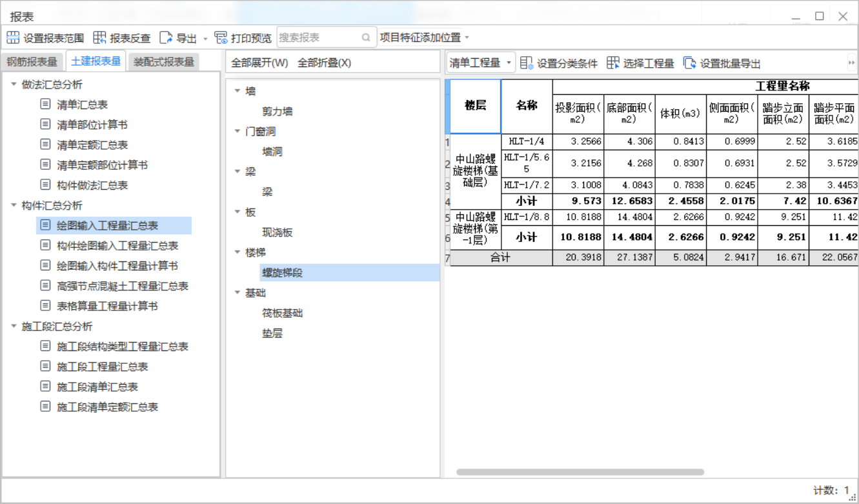859x504 pixels.
Task: Collapse the 基础 category
Action: (237, 292)
